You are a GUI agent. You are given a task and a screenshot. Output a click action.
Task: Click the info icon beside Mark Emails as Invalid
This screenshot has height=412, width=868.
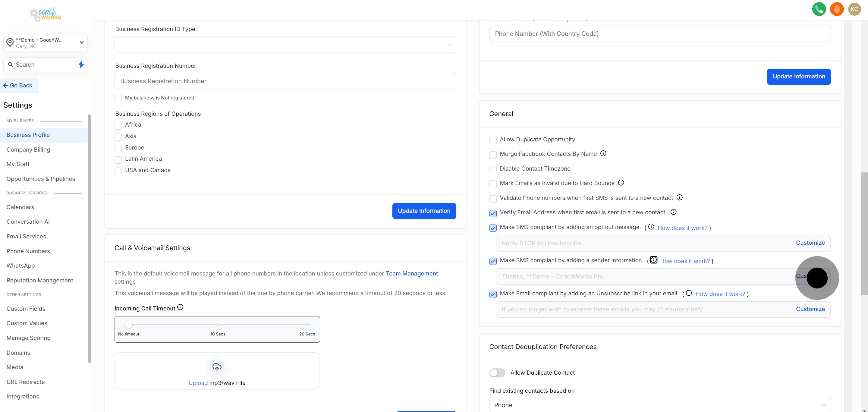point(621,183)
